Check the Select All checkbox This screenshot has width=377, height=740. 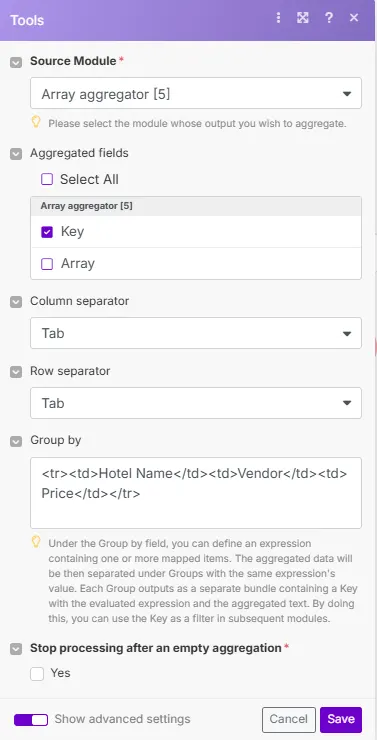tap(47, 179)
